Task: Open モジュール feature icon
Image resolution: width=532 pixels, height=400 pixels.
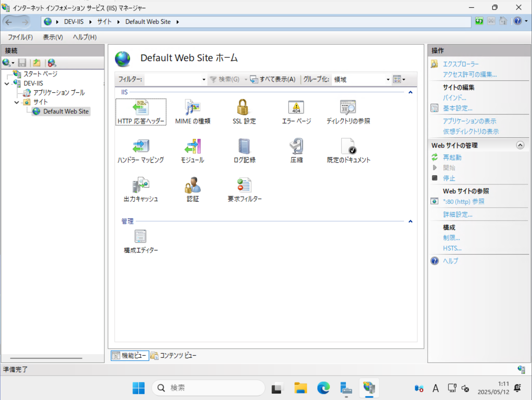Action: click(x=193, y=146)
